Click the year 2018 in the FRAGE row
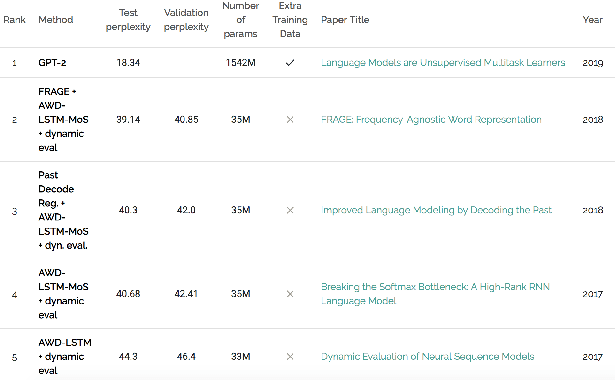The image size is (616, 380). click(x=593, y=119)
